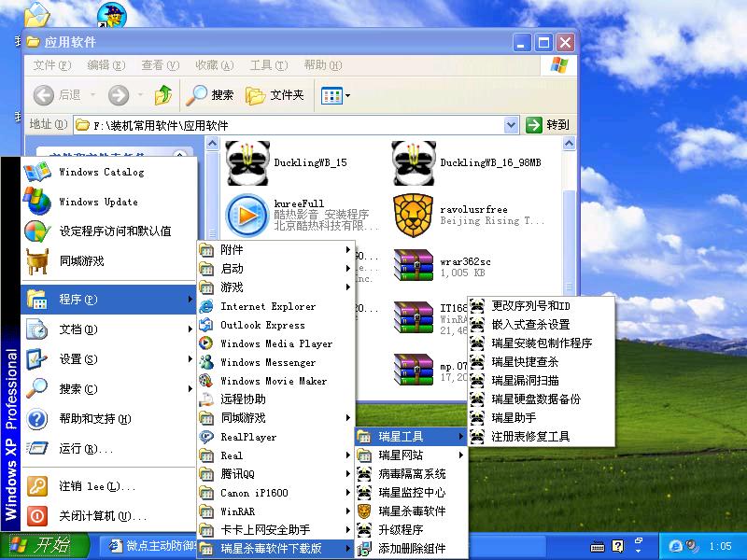747x560 pixels.
Task: Open 文件(F) menu in Explorer
Action: click(x=52, y=65)
